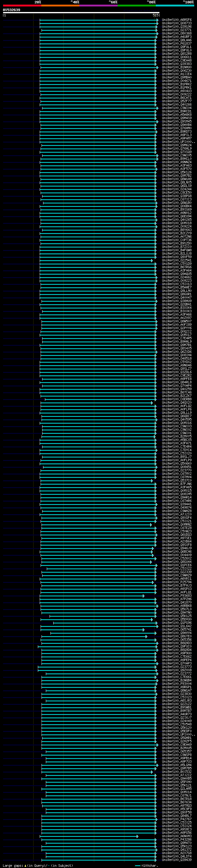Select the UniRef100_Q40595 label
Viewport: 197px width, 868px height.
click(x=176, y=419)
